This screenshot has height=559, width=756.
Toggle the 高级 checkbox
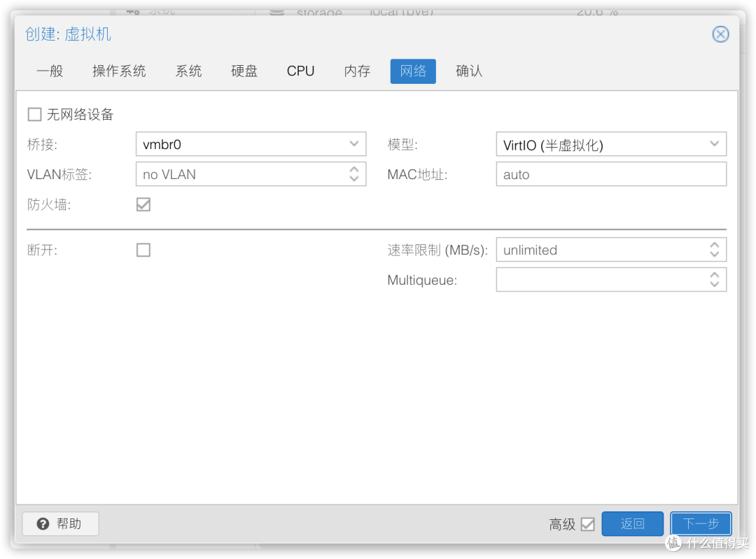[589, 523]
